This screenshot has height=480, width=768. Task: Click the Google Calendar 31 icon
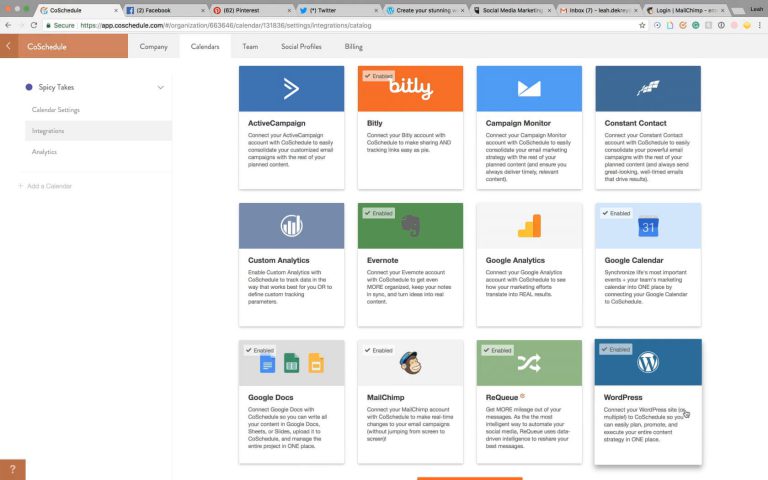tap(648, 227)
